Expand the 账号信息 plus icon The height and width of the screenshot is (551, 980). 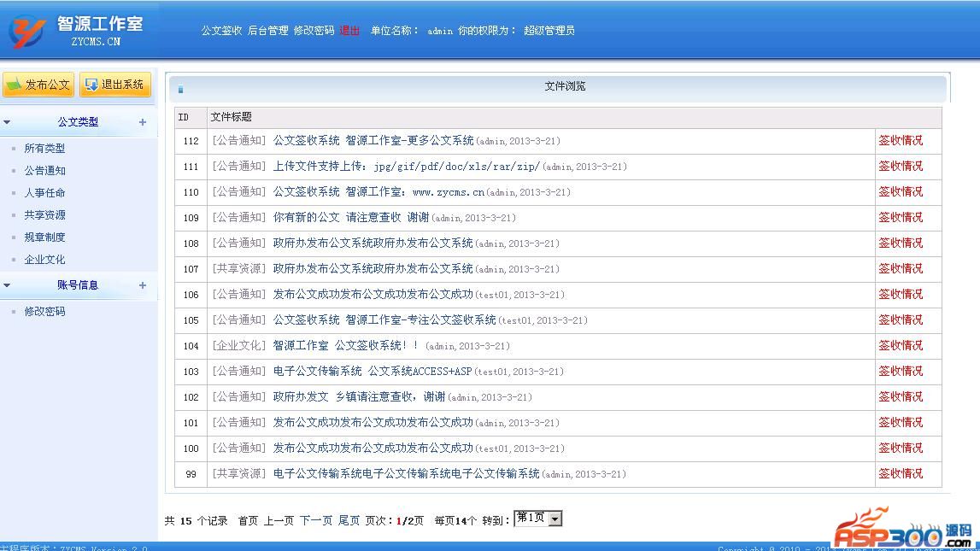(143, 285)
